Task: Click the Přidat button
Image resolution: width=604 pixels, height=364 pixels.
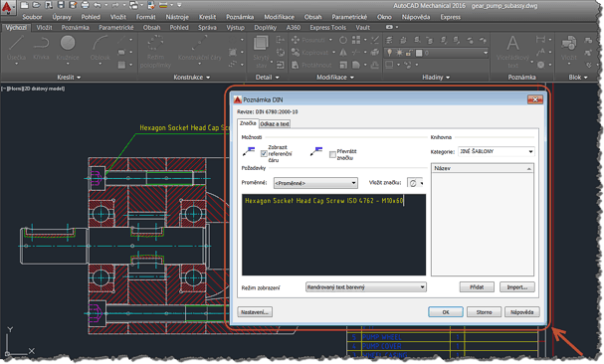Action: [x=477, y=287]
